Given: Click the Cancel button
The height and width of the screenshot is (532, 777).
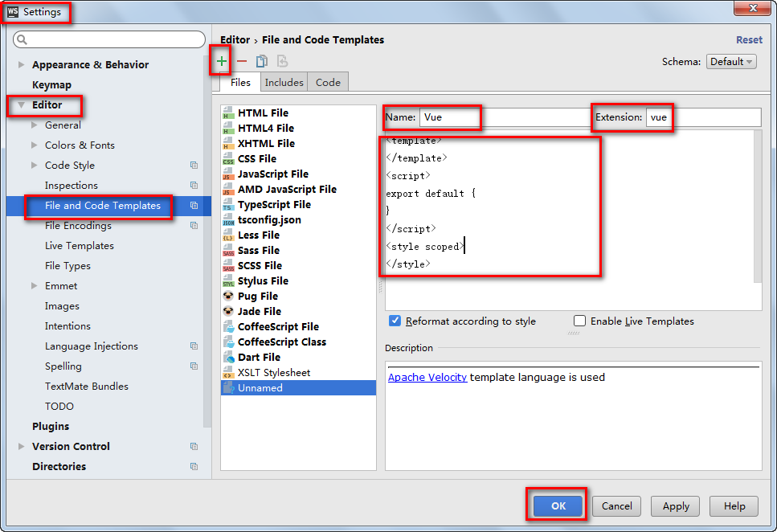Looking at the screenshot, I should 616,505.
